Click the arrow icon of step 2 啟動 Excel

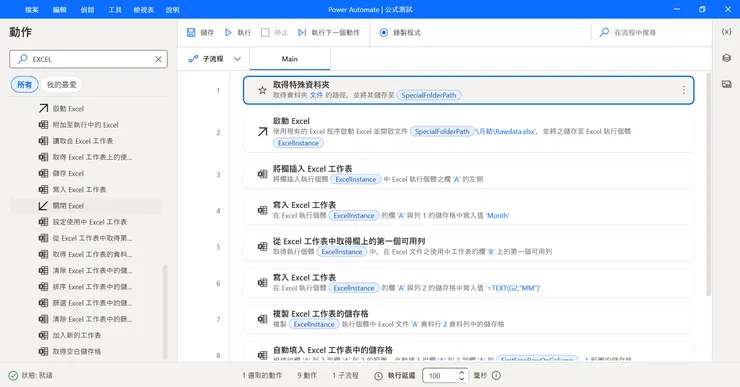[262, 132]
